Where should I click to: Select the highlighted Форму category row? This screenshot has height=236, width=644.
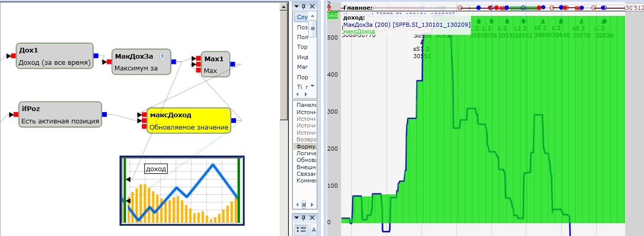pos(306,147)
